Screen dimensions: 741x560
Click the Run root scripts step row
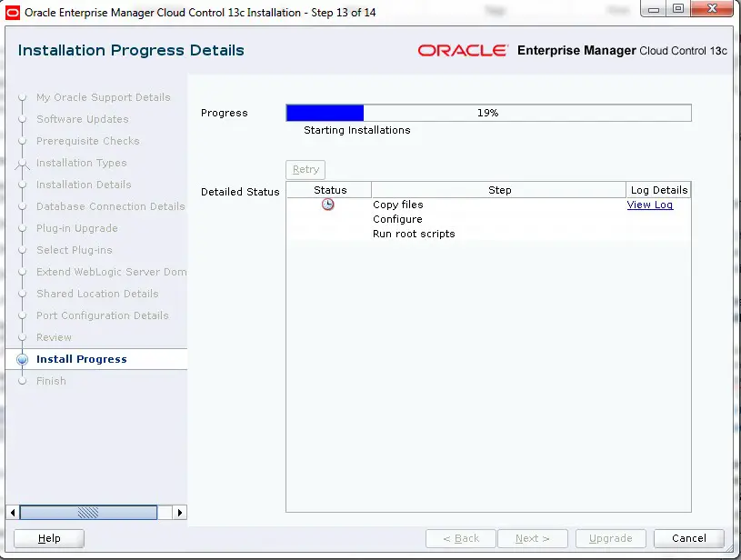[x=488, y=234]
